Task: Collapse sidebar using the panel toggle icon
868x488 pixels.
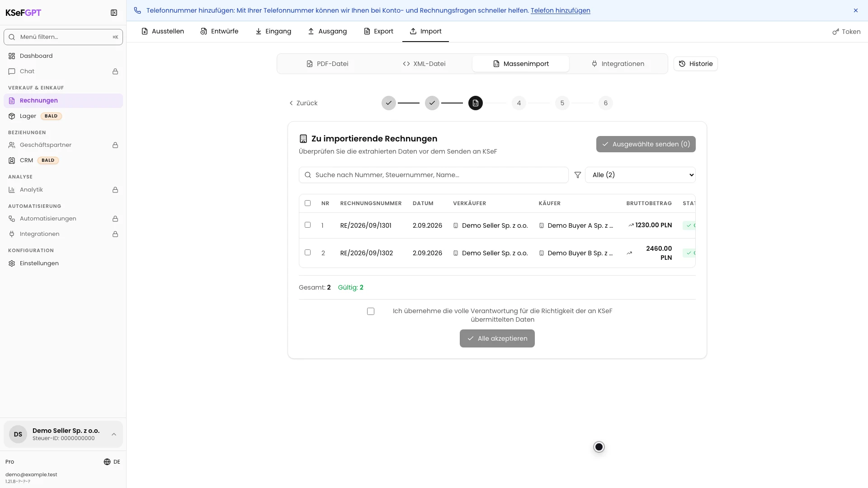Action: tap(114, 13)
